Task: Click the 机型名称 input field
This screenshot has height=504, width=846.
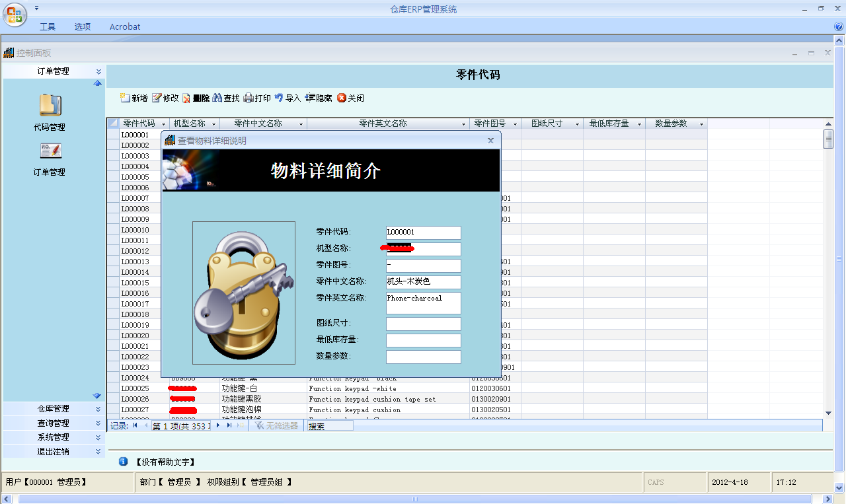Action: 423,249
